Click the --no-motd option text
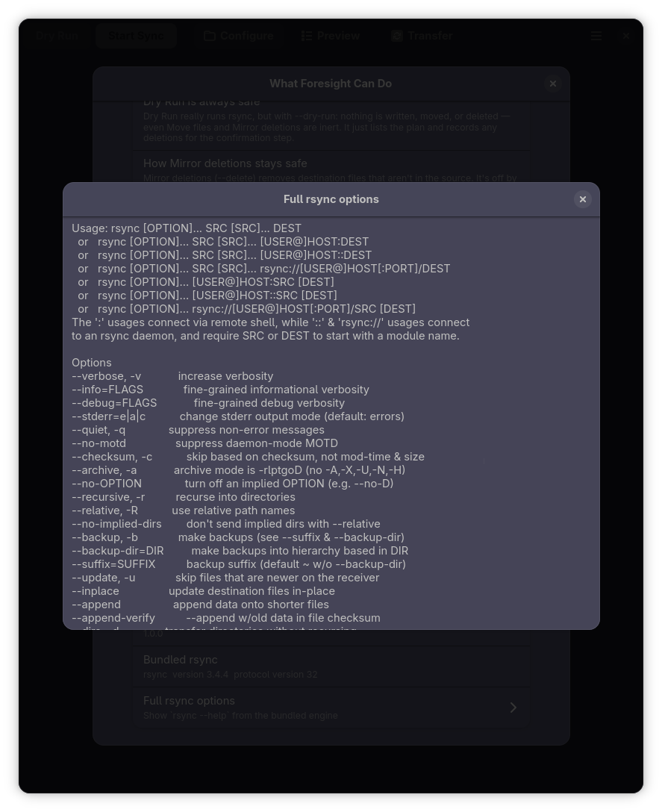This screenshot has width=662, height=812. tap(99, 444)
